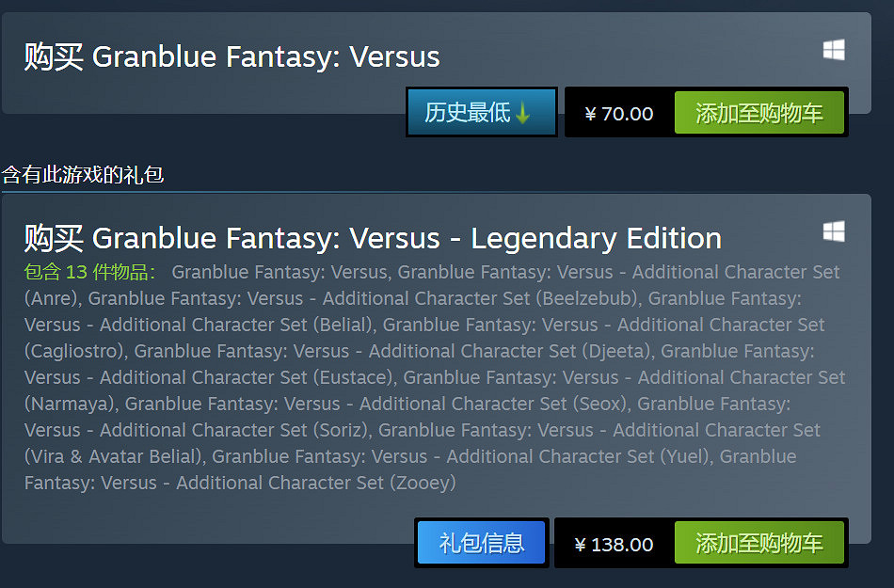Click the 购买 Granblue Fantasy: Versus heading
Image resolution: width=894 pixels, height=588 pixels.
pos(231,56)
